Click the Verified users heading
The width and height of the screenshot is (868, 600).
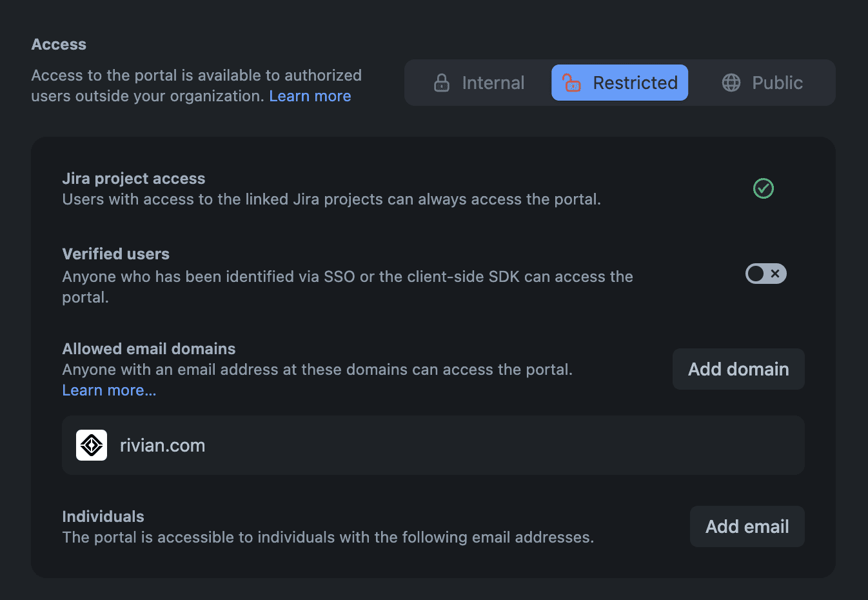115,254
